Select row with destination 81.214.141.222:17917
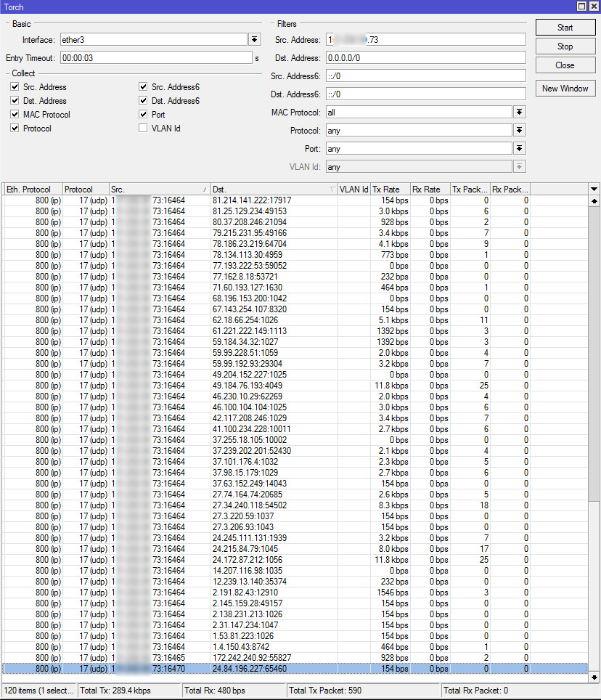 (x=295, y=200)
